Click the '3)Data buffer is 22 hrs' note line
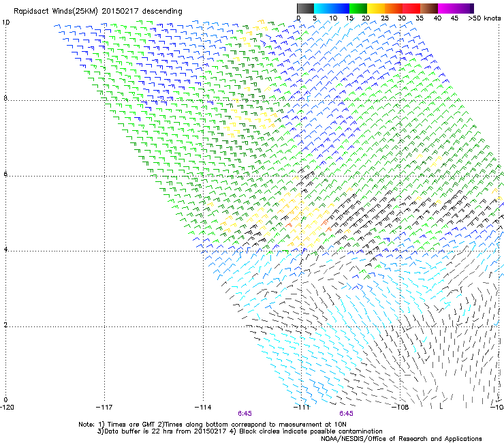Viewport: 504px width, 443px height. (240, 431)
